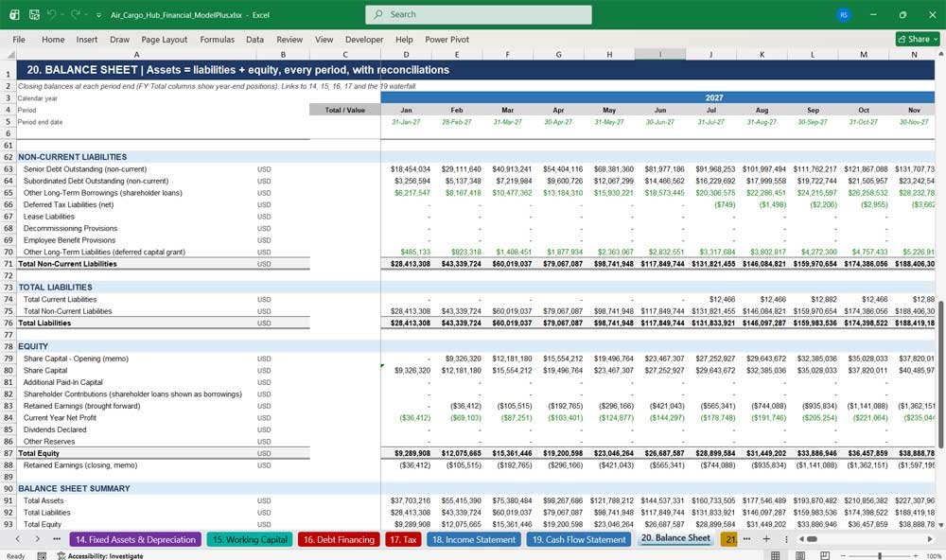946x560 pixels.
Task: Click the 20. Balance Sheet tab
Action: (675, 538)
